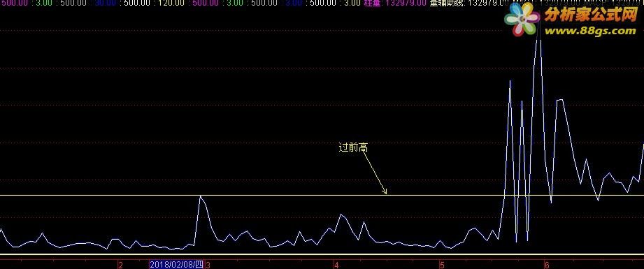The image size is (644, 269).
Task: Click month marker 2 on time axis
Action: (120, 266)
